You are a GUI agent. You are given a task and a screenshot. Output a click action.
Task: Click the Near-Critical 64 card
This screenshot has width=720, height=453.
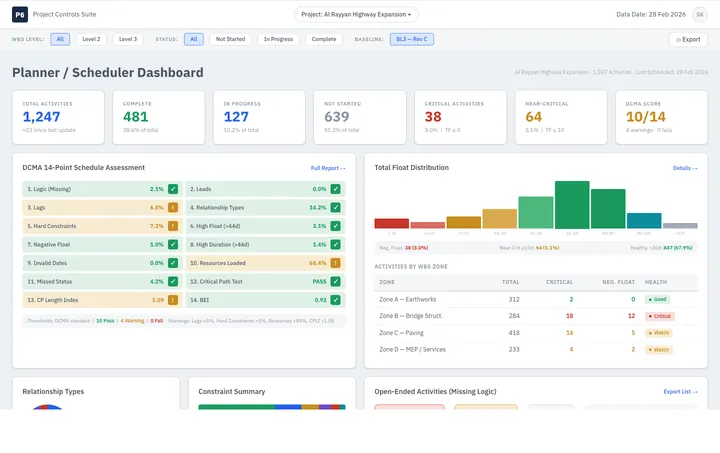[561, 117]
